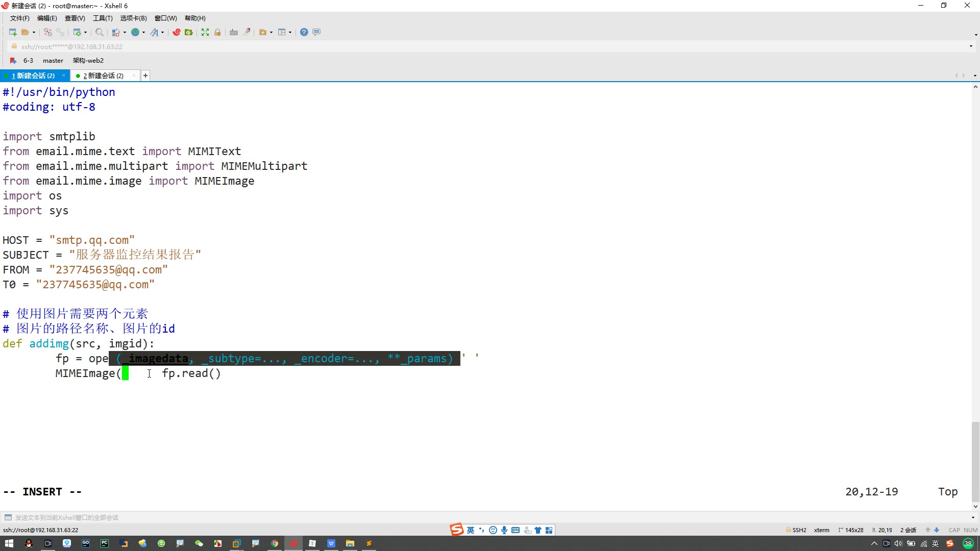This screenshot has width=980, height=551.
Task: Launch the Xftp file transfer tool
Action: (189, 32)
